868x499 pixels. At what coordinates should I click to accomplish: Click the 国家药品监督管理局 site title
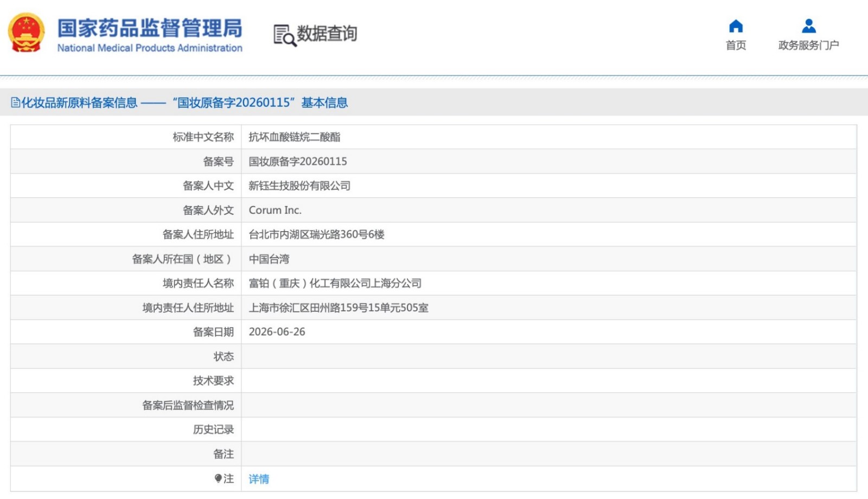tap(150, 28)
